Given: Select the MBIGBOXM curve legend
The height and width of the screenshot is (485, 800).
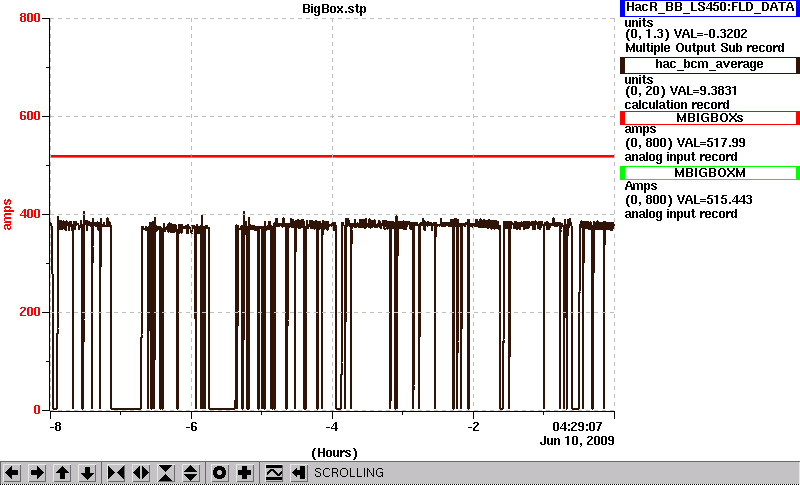Looking at the screenshot, I should click(x=710, y=173).
